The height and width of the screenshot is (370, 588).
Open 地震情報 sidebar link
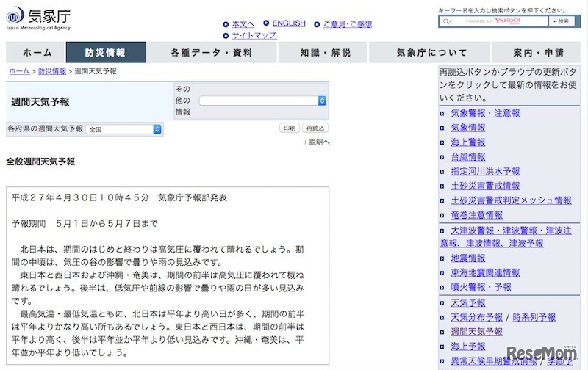468,258
